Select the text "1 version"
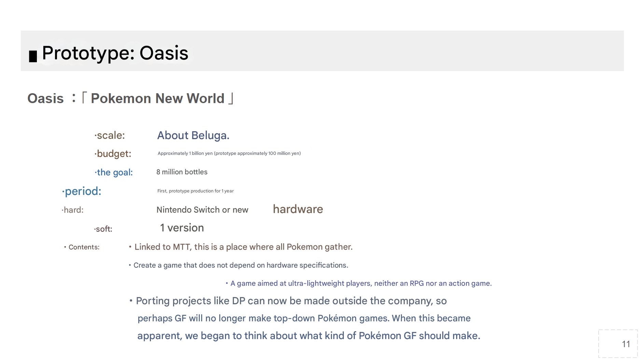Image resolution: width=644 pixels, height=362 pixels. click(x=182, y=228)
